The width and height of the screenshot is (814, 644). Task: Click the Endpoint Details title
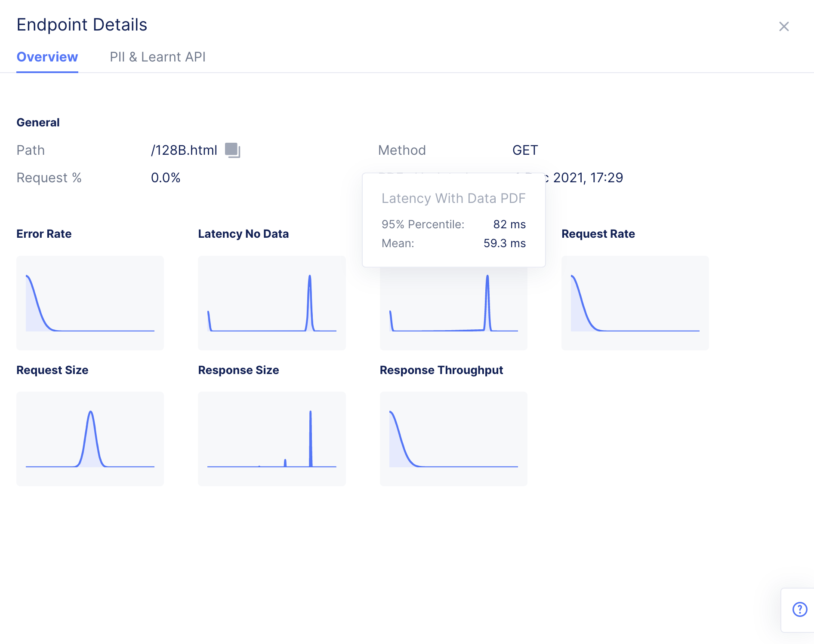coord(81,25)
